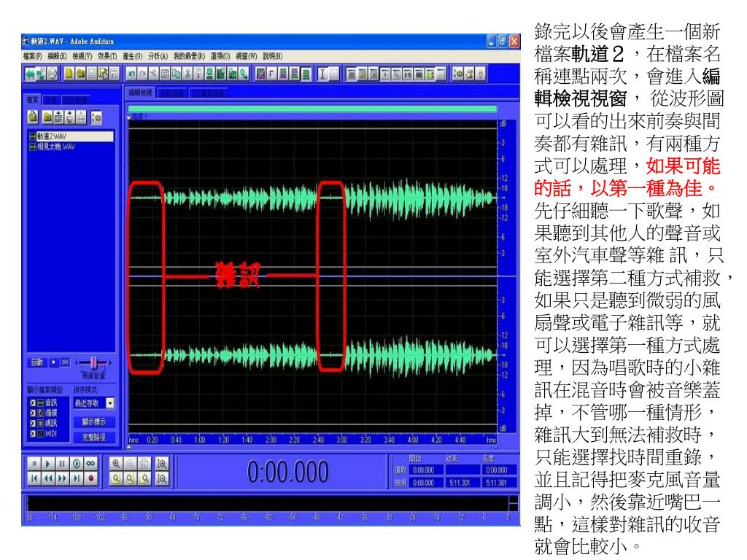Switch to CD Project View toolbar icon
Image resolution: width=747 pixels, height=560 pixels.
point(53,74)
